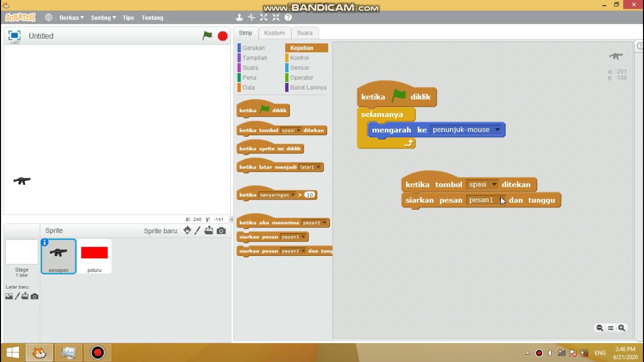This screenshot has width=644, height=362.
Task: Open the Sunting menu
Action: pos(104,18)
